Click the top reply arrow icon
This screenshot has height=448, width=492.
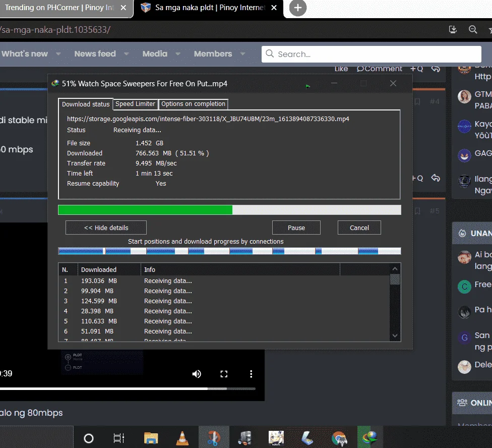(436, 69)
